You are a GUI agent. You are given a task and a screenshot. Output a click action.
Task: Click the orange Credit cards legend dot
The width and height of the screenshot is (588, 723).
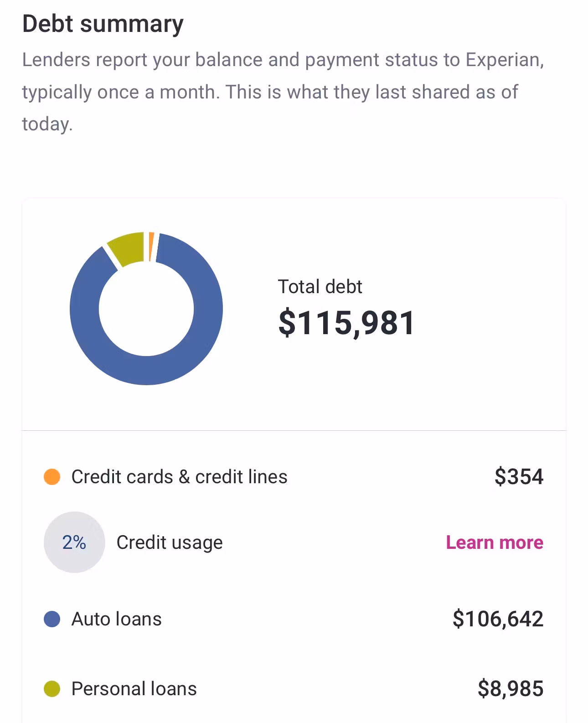[52, 477]
